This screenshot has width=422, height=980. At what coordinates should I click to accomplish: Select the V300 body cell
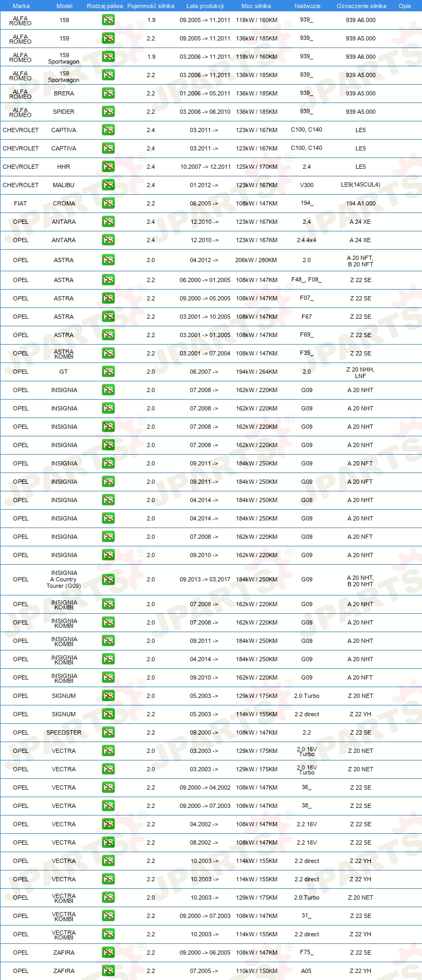pyautogui.click(x=307, y=184)
